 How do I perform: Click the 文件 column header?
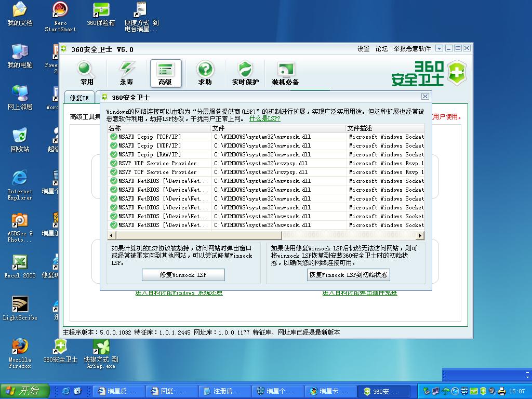click(278, 128)
